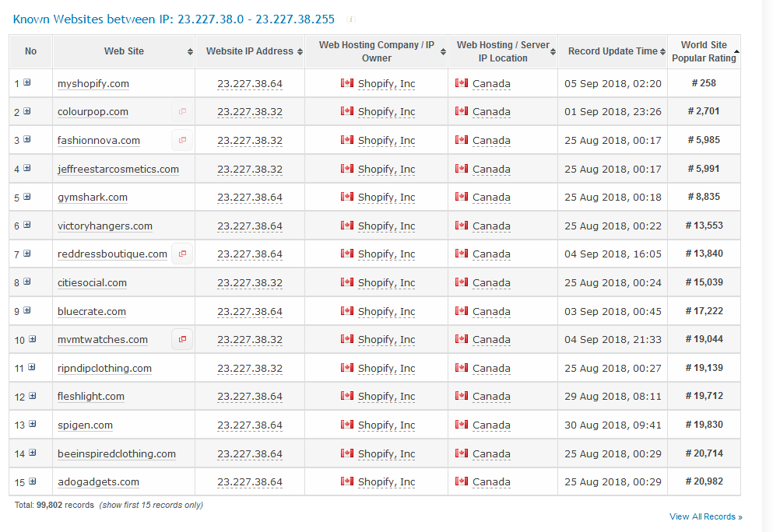Screen dimensions: 773x532
Task: Expand row 2 colourpop.com plus icon
Action: click(27, 111)
